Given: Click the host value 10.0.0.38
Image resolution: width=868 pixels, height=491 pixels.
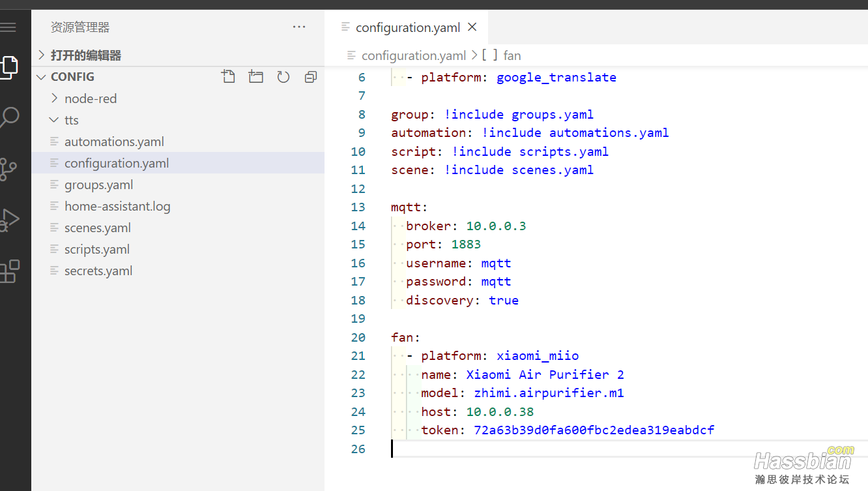Looking at the screenshot, I should pos(500,412).
